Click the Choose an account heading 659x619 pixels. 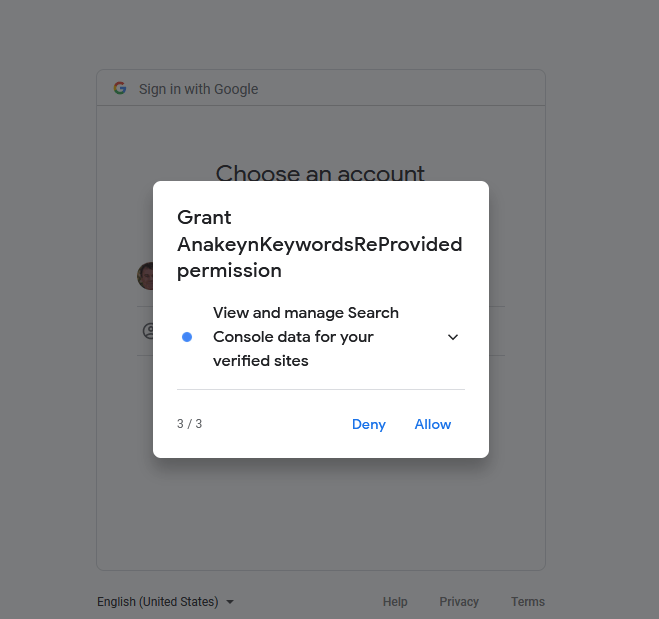320,173
